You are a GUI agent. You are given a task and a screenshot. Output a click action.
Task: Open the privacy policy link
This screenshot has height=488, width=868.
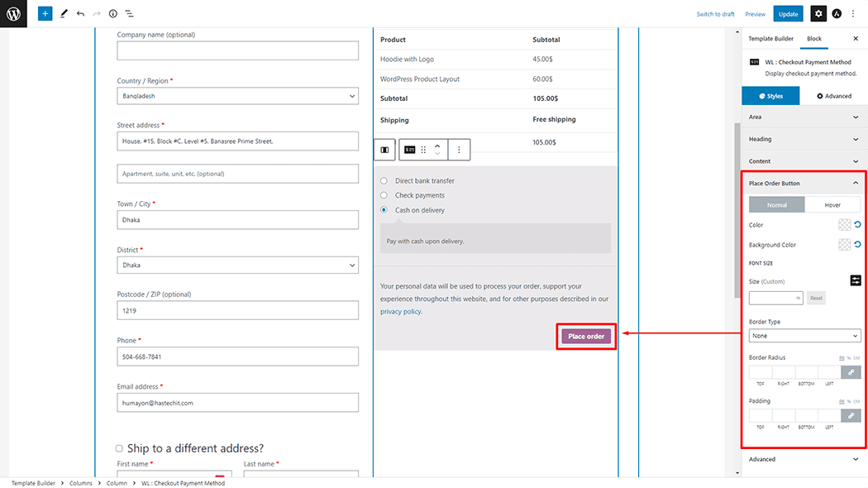tap(400, 312)
